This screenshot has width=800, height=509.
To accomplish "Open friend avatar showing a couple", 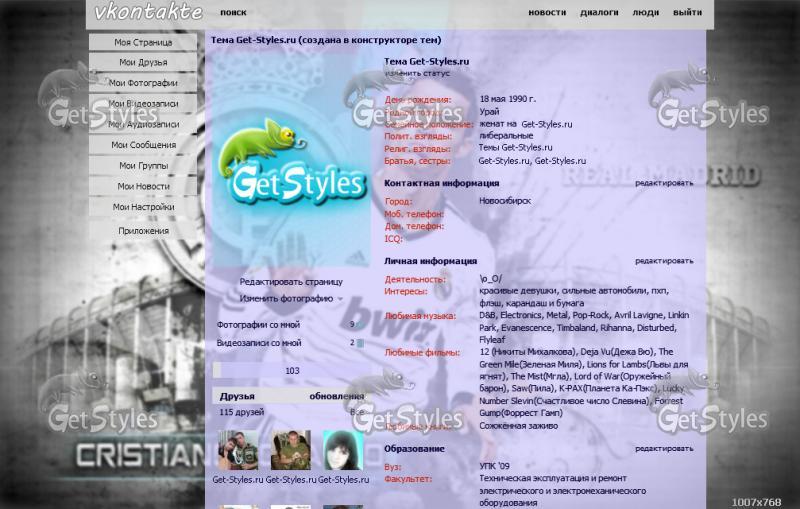I will pyautogui.click(x=238, y=451).
